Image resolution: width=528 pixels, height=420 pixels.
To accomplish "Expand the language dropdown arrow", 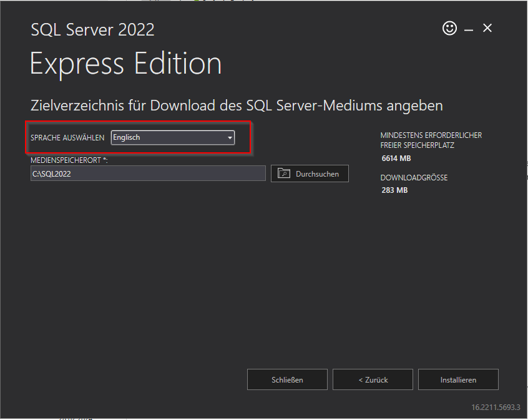I will (230, 138).
